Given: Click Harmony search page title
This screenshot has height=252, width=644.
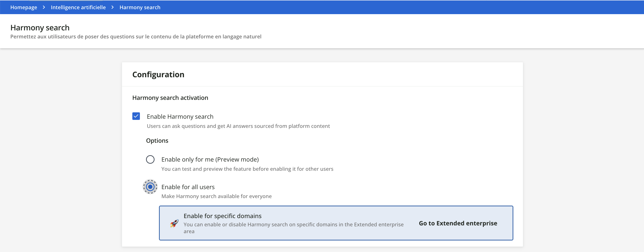Looking at the screenshot, I should point(40,28).
